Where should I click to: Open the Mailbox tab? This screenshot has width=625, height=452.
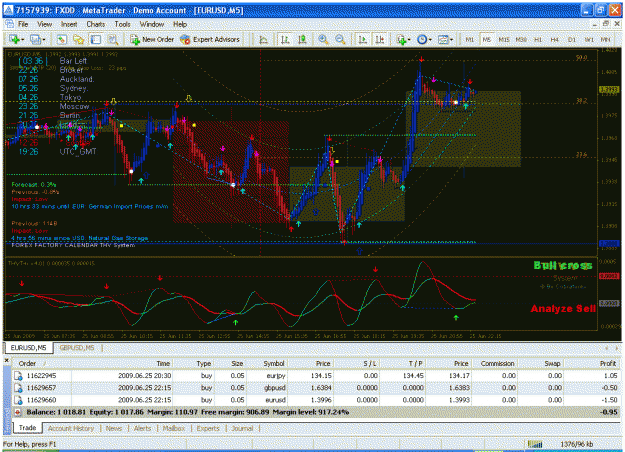174,428
